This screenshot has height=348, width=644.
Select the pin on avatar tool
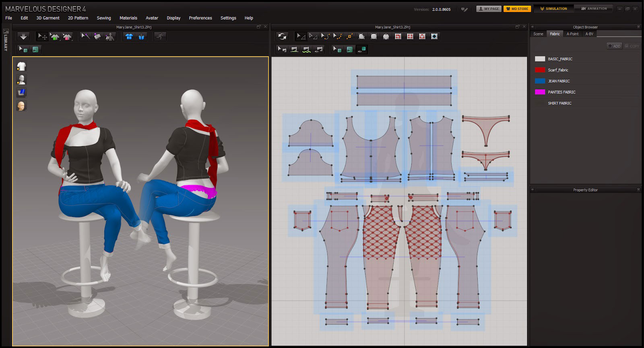coord(109,37)
